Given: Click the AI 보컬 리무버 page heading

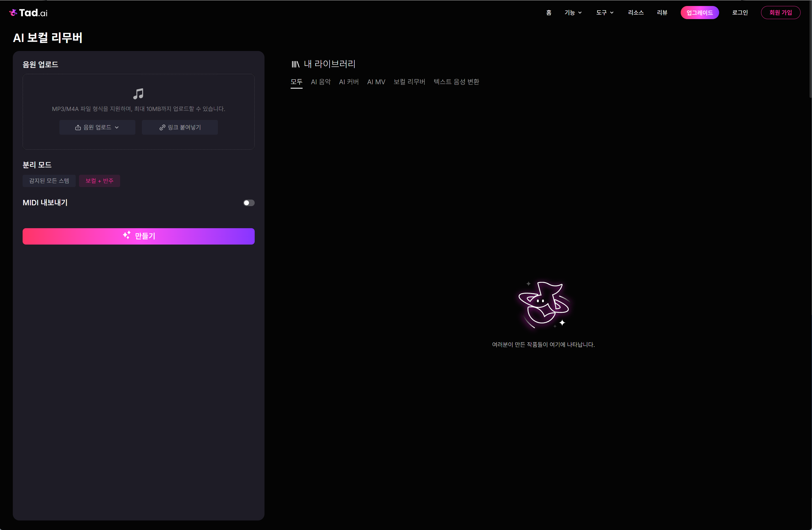Looking at the screenshot, I should coord(48,38).
